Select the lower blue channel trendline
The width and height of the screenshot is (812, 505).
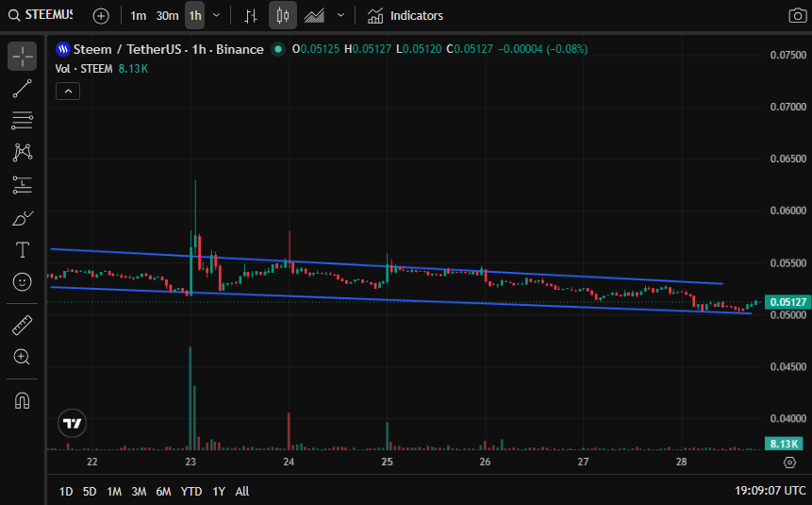coord(402,300)
